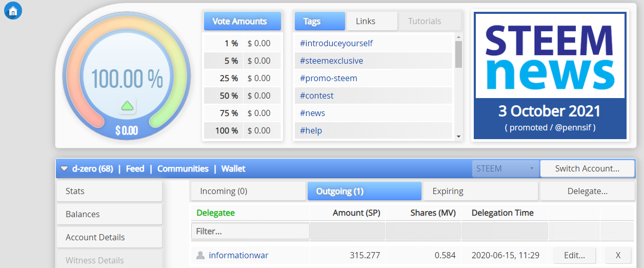Click the Delegatee Filter... input field
Viewport: 644px width, 268px height.
click(250, 231)
